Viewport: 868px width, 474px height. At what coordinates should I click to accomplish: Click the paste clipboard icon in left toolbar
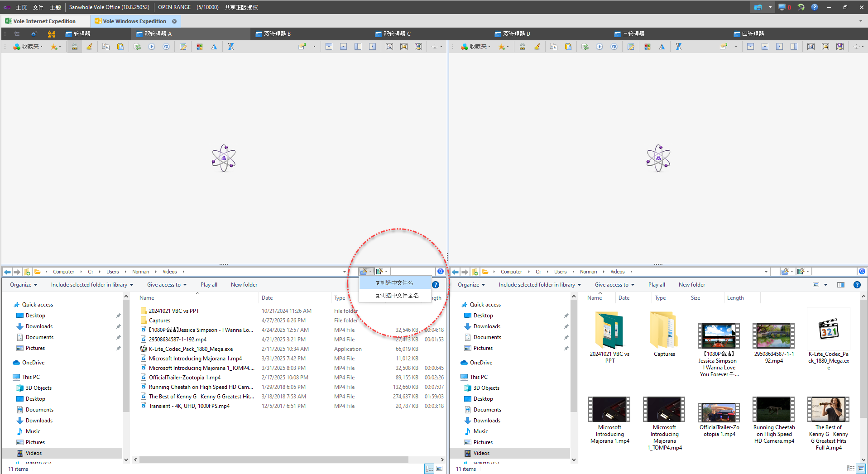tap(120, 47)
